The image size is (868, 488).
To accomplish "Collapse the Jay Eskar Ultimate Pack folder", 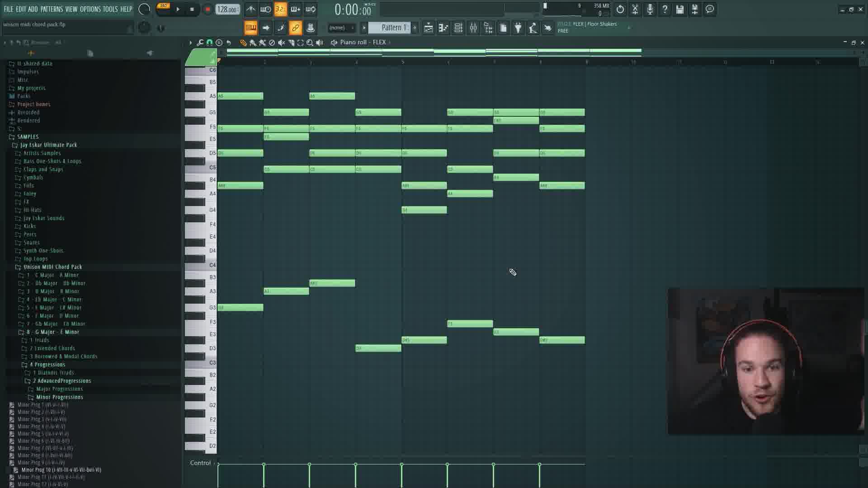I will [44, 145].
